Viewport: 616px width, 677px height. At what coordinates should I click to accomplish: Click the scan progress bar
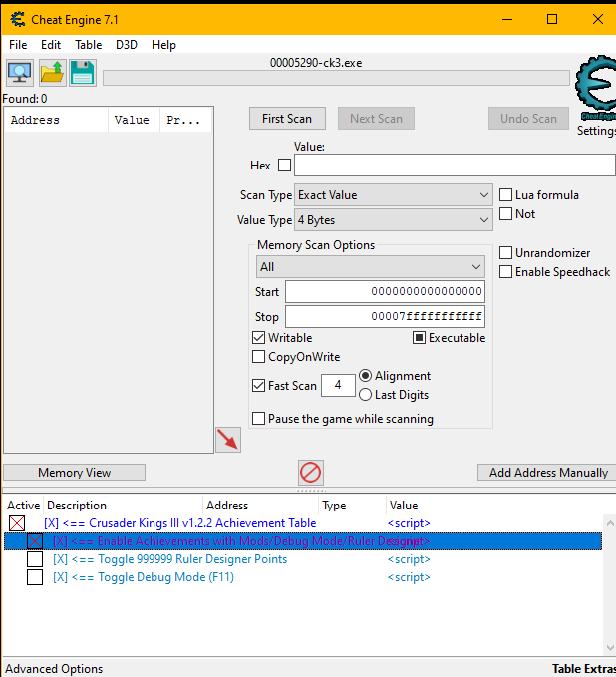[336, 78]
